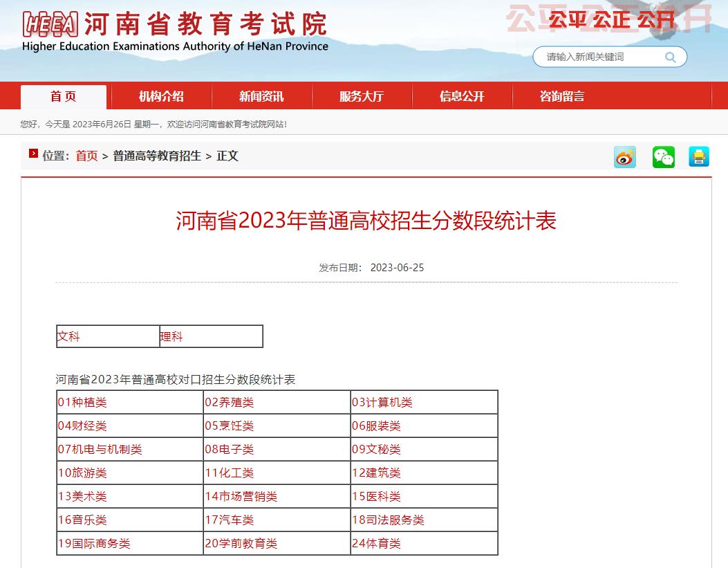Screen dimensions: 728x568
Task: Open 13美术类 score statistics
Action: click(82, 497)
